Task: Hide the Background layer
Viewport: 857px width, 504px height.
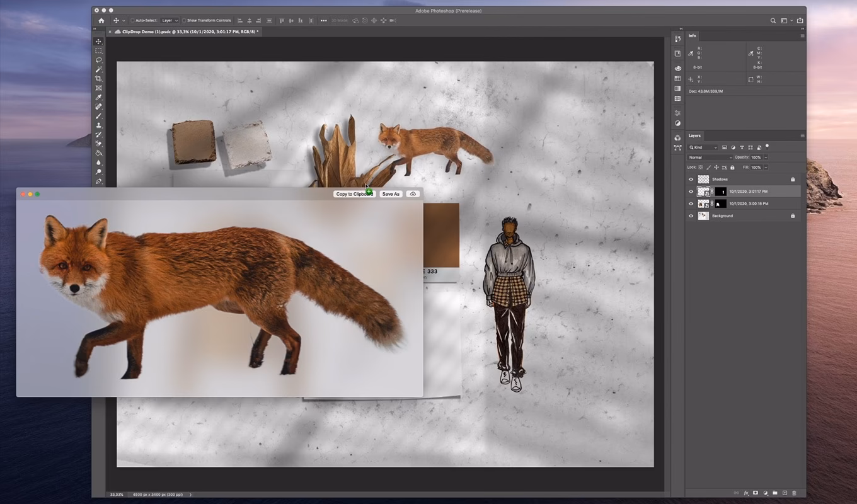Action: (x=691, y=216)
